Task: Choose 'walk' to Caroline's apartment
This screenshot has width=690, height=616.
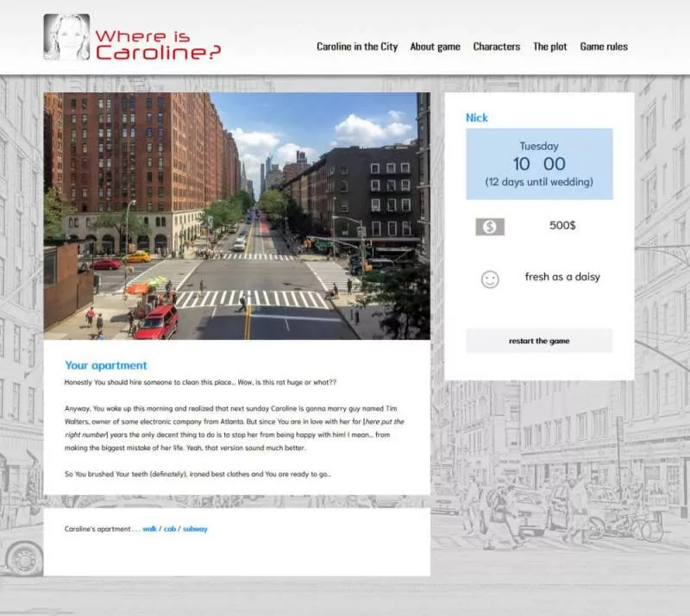Action: 150,529
